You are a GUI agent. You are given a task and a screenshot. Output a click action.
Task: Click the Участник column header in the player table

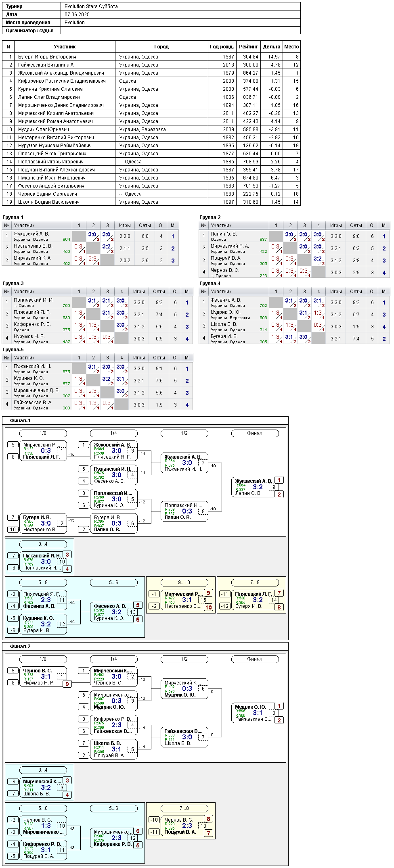tap(65, 47)
